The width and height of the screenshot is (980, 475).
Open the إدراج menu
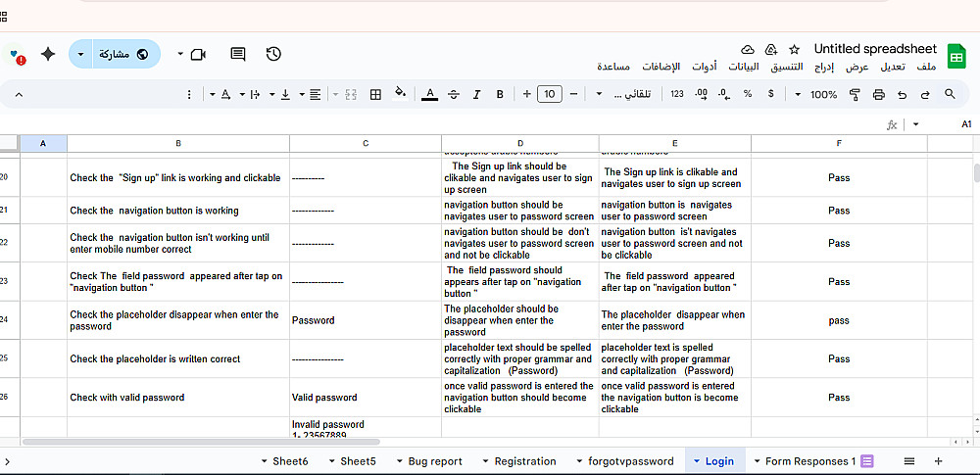[x=824, y=67]
